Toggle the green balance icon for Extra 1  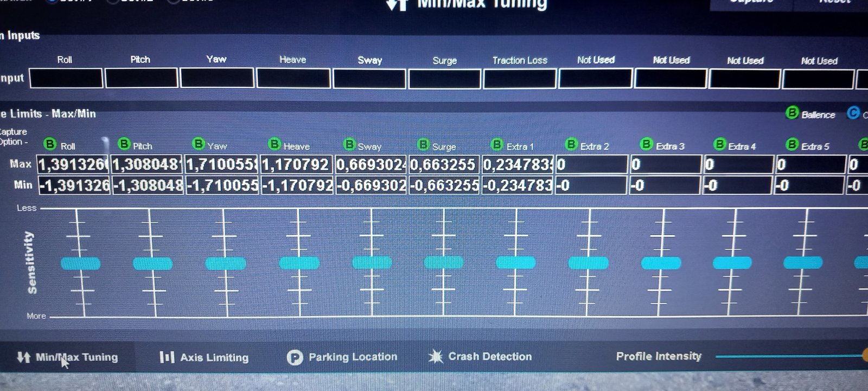tap(497, 145)
